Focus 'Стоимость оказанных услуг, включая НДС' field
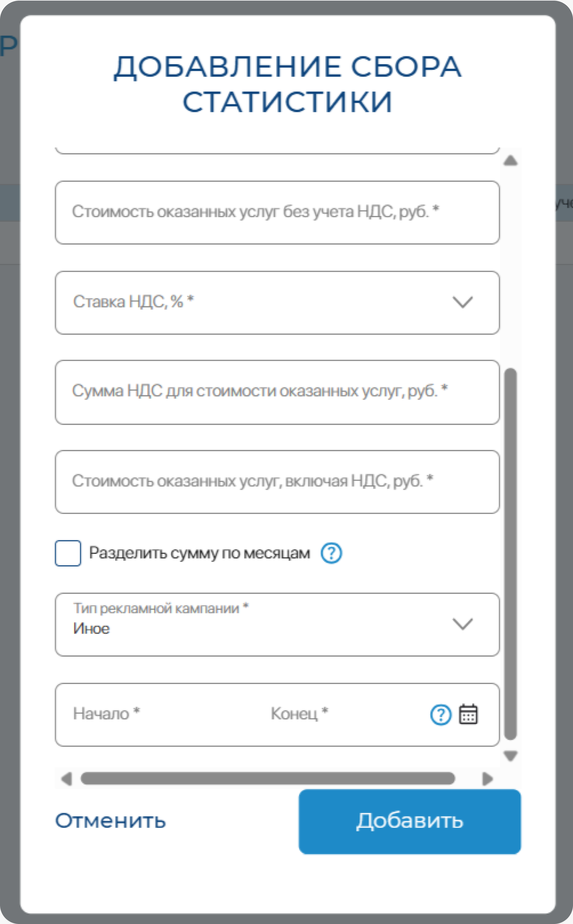The image size is (573, 924). (277, 482)
